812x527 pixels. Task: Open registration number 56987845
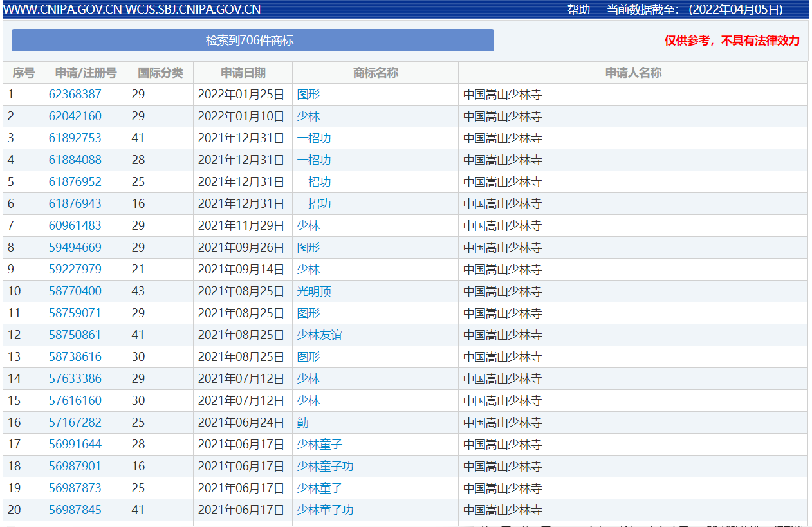point(75,510)
